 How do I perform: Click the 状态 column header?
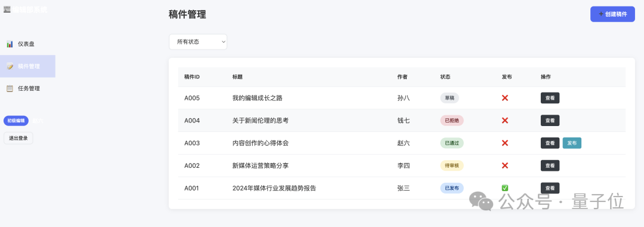pyautogui.click(x=445, y=77)
